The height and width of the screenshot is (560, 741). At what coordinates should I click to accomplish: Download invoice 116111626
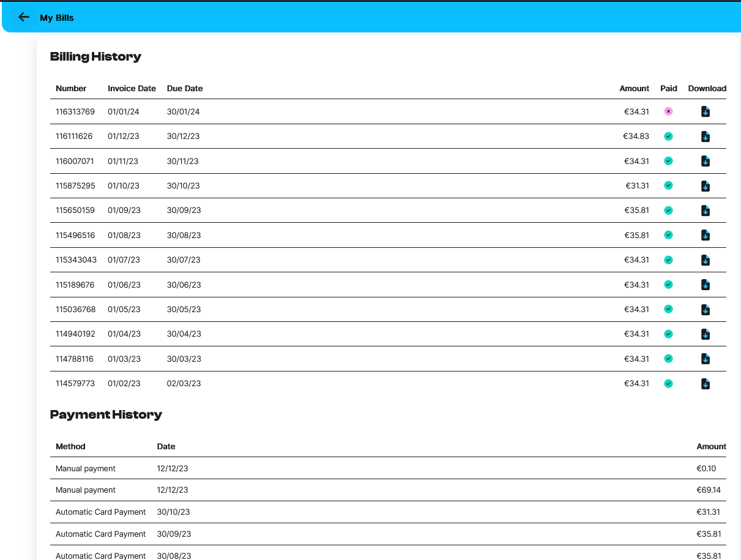tap(706, 136)
